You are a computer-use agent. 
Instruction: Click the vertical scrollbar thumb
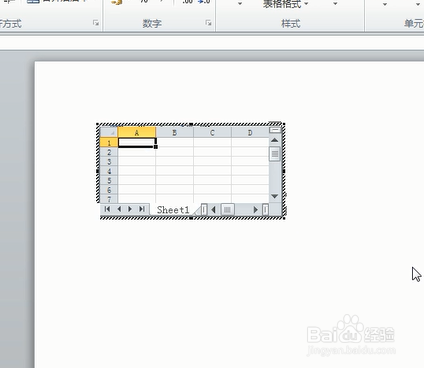point(275,154)
